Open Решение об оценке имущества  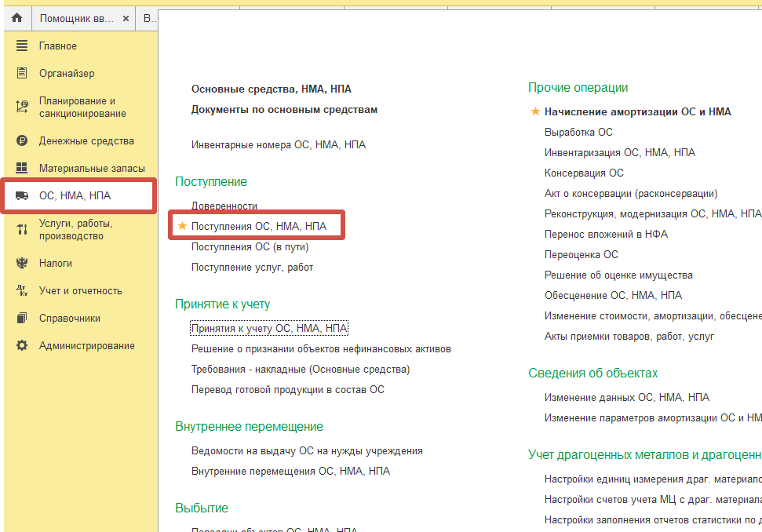(x=618, y=275)
